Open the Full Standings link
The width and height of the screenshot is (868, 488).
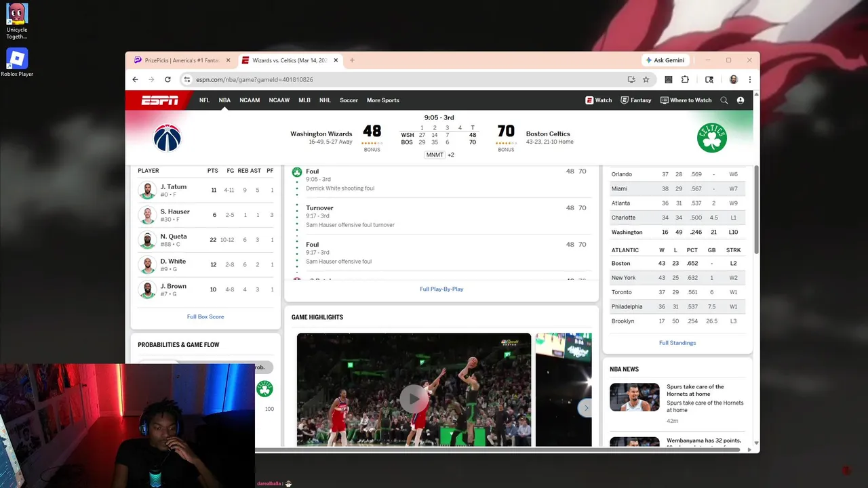point(677,343)
